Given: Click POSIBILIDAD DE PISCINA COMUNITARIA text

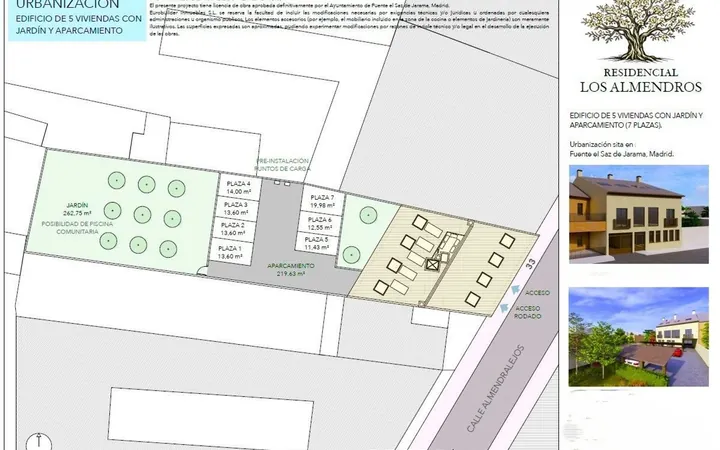Looking at the screenshot, I should (77, 228).
